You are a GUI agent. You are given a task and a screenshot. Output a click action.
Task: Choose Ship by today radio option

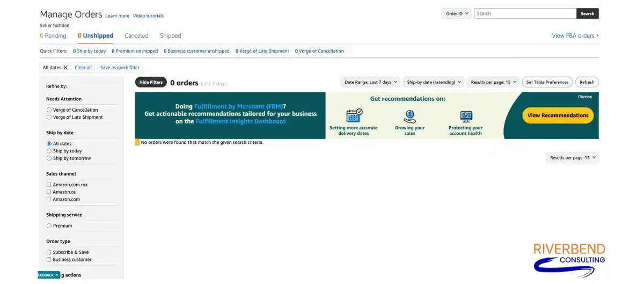[x=49, y=151]
